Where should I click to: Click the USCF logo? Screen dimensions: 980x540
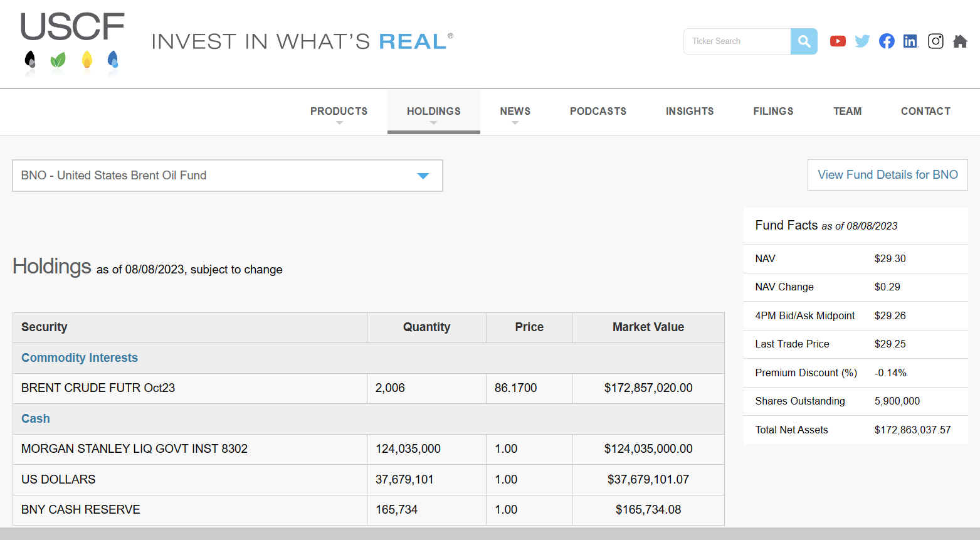(x=72, y=27)
